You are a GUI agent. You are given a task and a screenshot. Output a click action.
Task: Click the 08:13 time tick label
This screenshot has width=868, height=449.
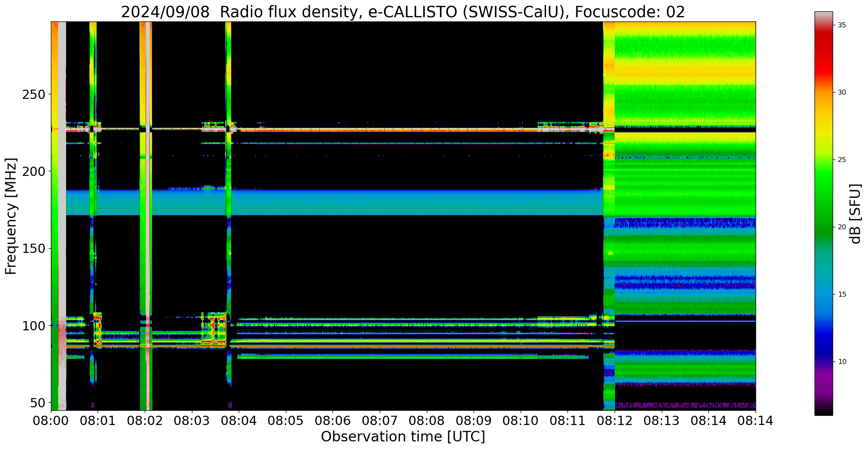click(x=662, y=421)
